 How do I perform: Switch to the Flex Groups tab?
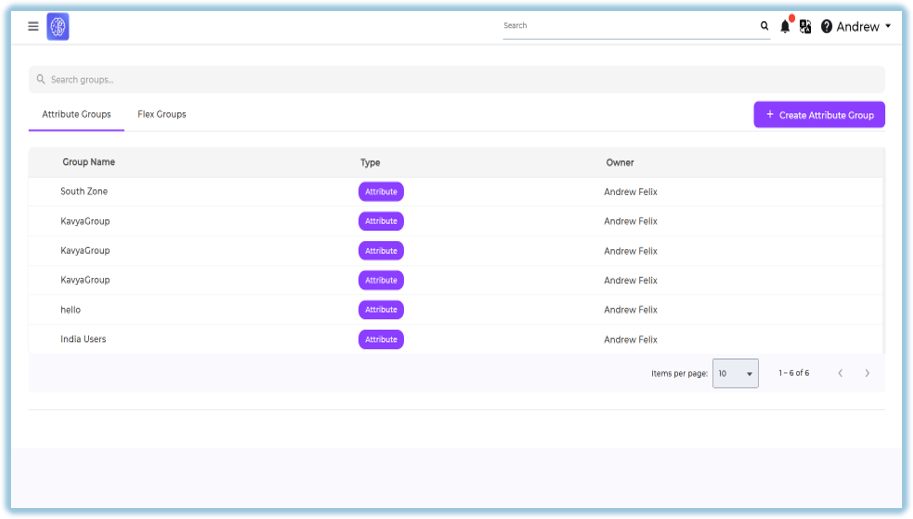pyautogui.click(x=162, y=114)
